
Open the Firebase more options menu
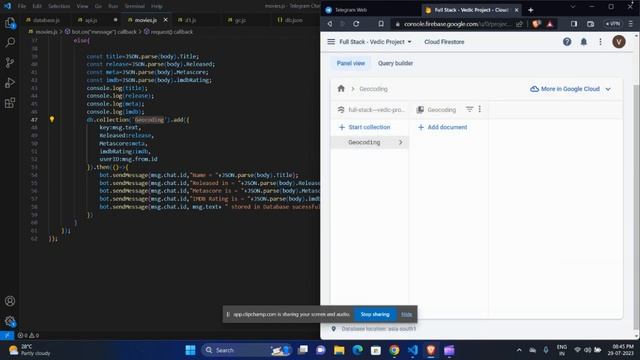click(600, 42)
